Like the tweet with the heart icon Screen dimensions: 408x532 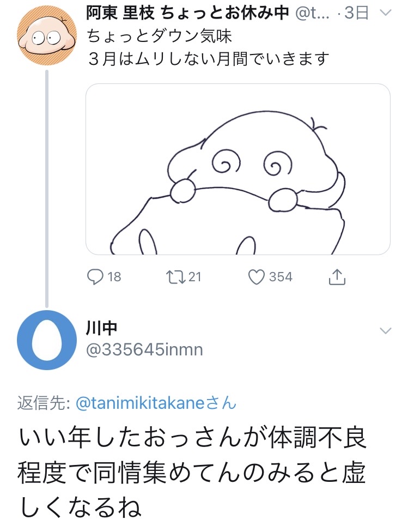pyautogui.click(x=256, y=277)
